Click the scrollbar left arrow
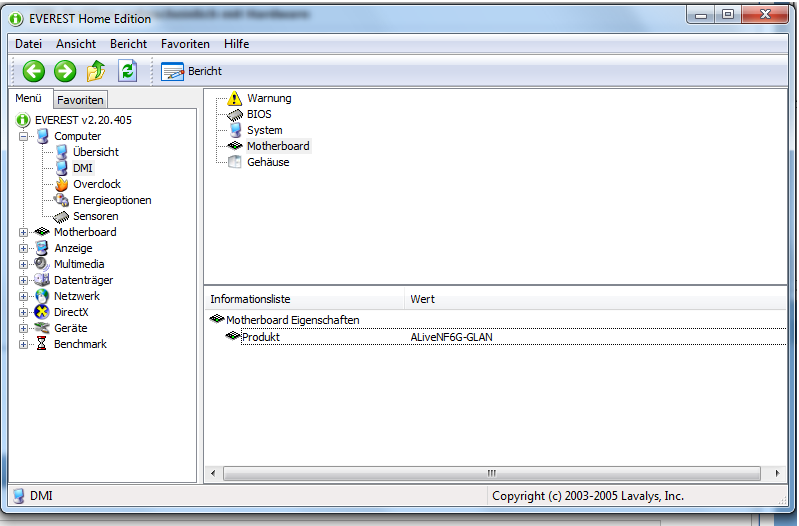This screenshot has width=799, height=526. 213,474
